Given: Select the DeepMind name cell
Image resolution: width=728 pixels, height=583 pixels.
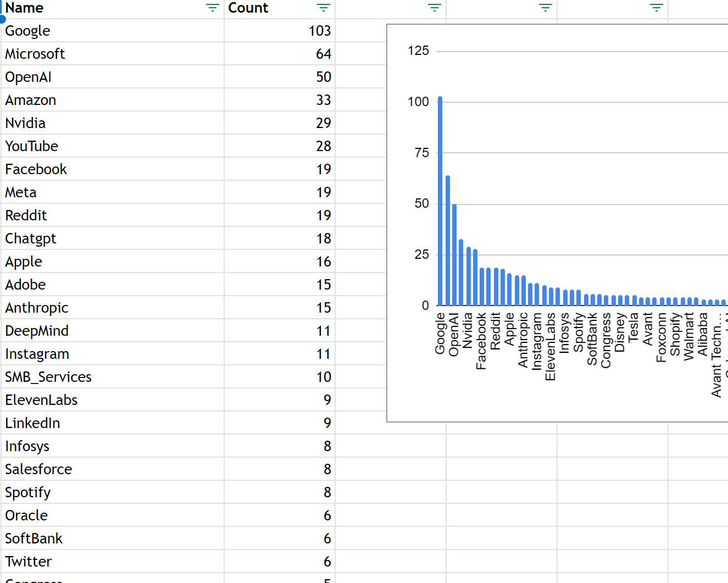Looking at the screenshot, I should pyautogui.click(x=112, y=331).
